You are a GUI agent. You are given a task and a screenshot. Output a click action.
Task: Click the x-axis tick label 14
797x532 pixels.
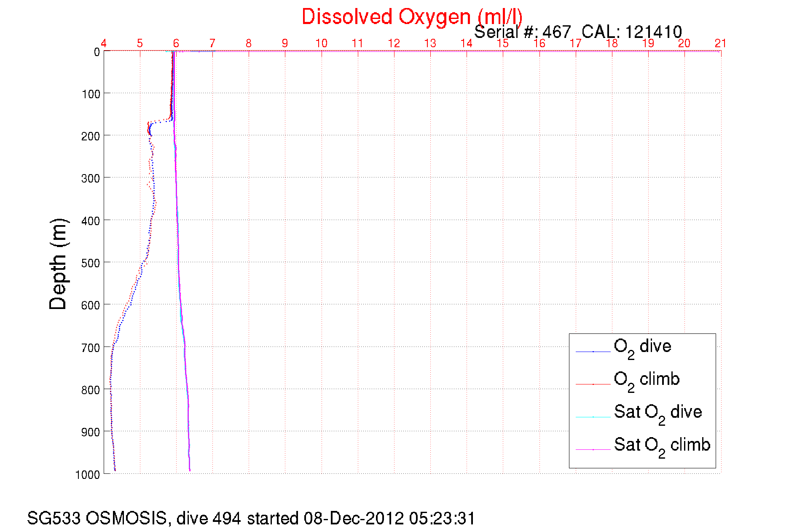coord(467,43)
